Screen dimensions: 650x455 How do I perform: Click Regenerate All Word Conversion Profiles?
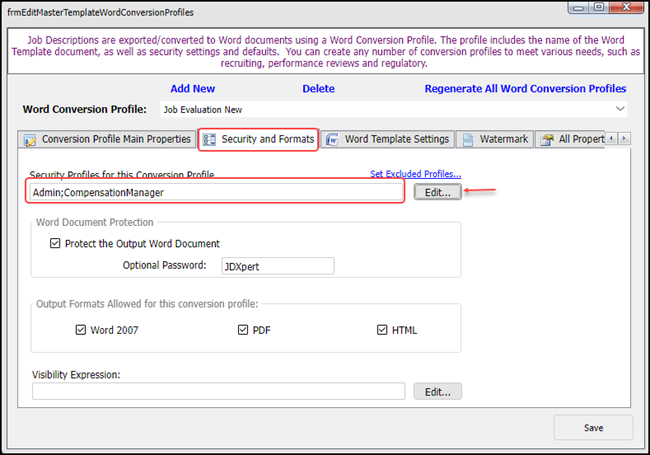525,89
